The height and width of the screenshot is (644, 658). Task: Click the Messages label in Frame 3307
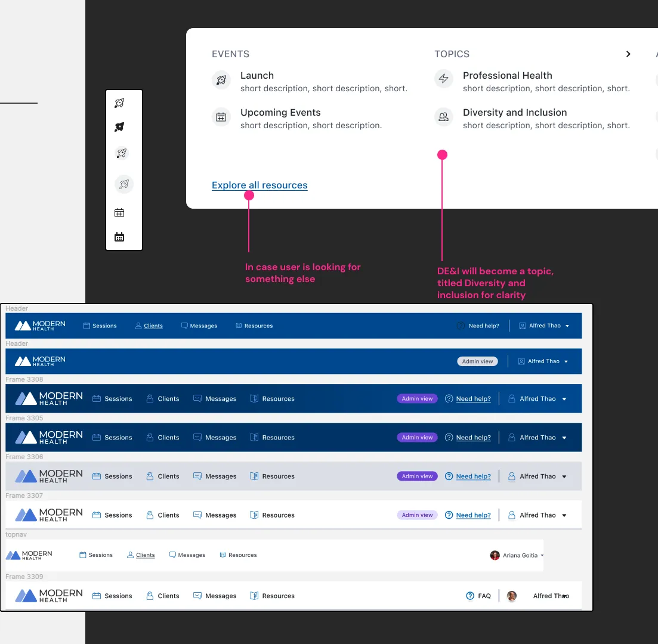221,515
